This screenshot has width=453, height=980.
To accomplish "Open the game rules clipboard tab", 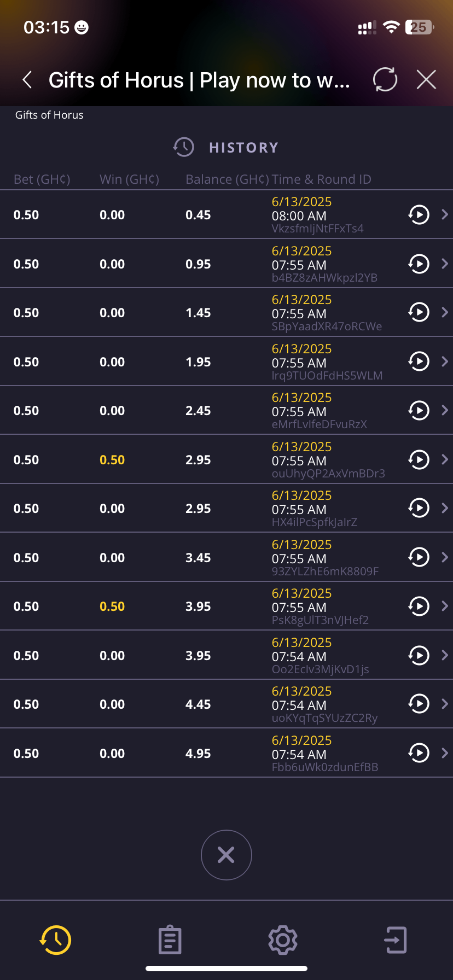I will [x=170, y=940].
